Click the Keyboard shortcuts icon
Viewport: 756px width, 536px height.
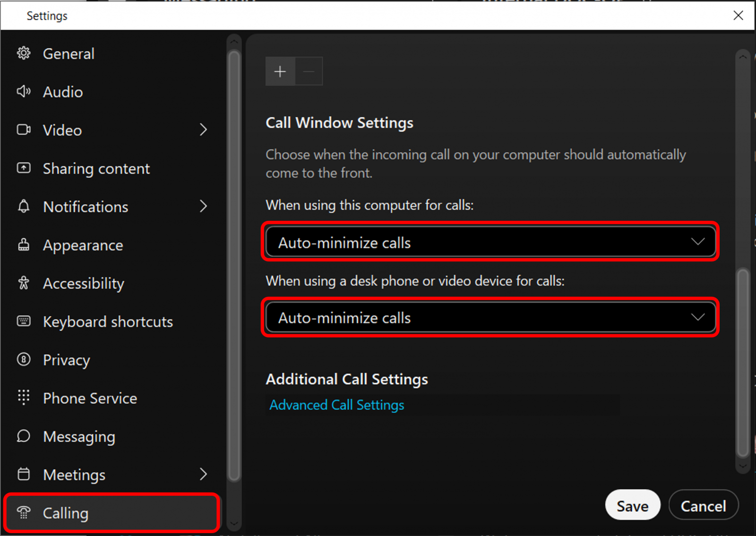tap(23, 321)
